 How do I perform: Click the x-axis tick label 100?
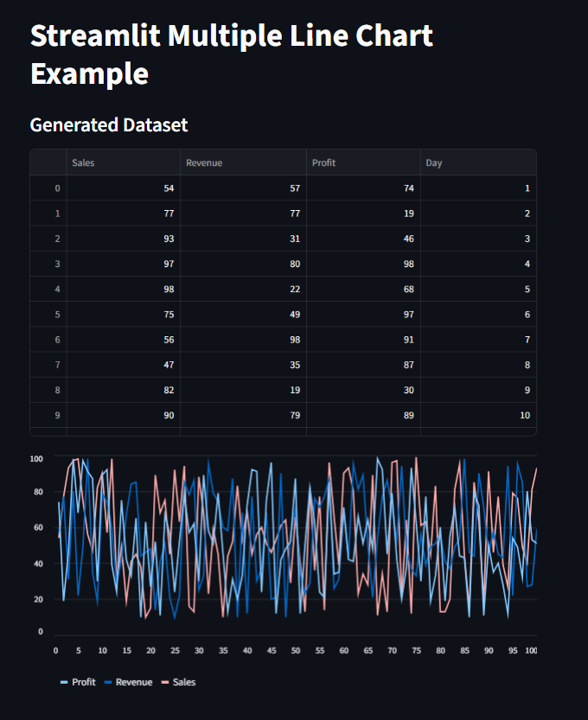531,650
